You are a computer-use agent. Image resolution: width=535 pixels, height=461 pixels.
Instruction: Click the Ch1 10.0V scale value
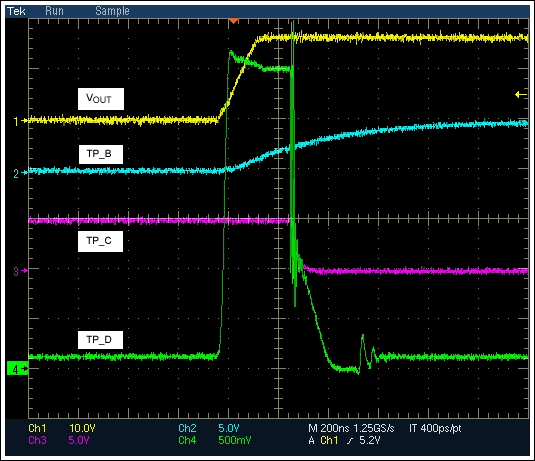83,428
